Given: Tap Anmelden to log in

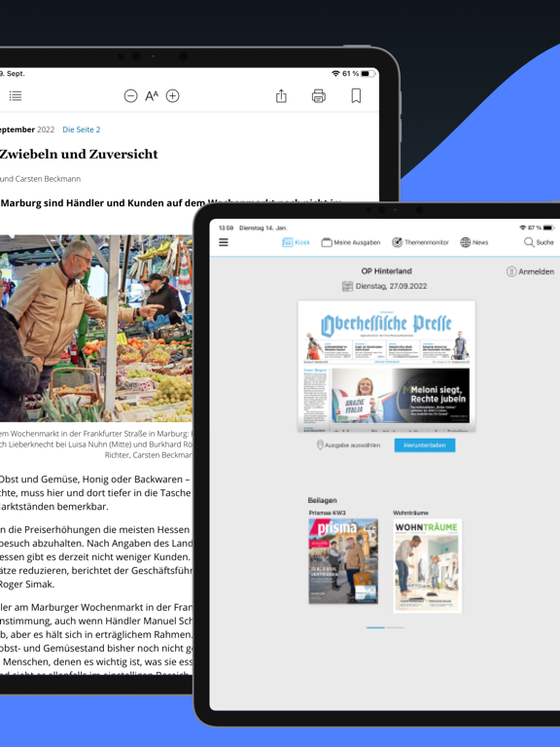Looking at the screenshot, I should (x=530, y=271).
